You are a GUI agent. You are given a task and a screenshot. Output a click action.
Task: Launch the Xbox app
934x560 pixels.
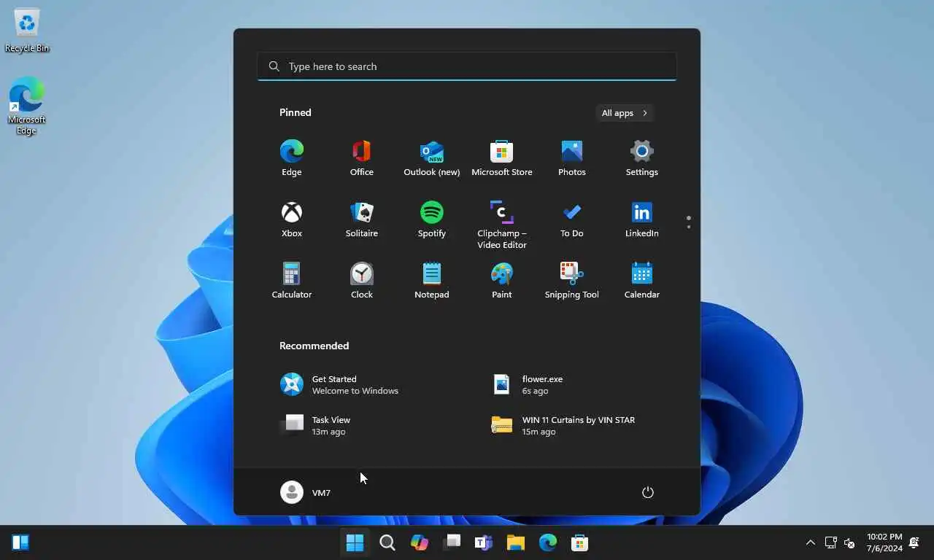coord(291,219)
